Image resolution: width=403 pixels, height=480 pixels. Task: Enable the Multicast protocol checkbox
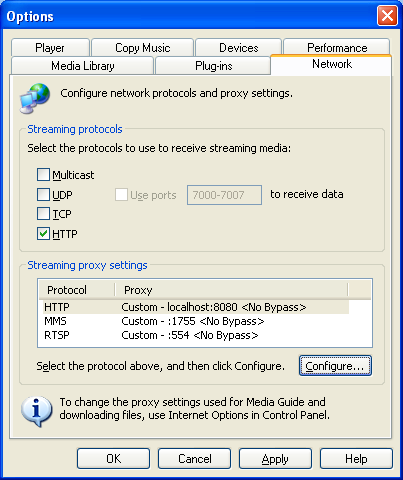coord(43,174)
